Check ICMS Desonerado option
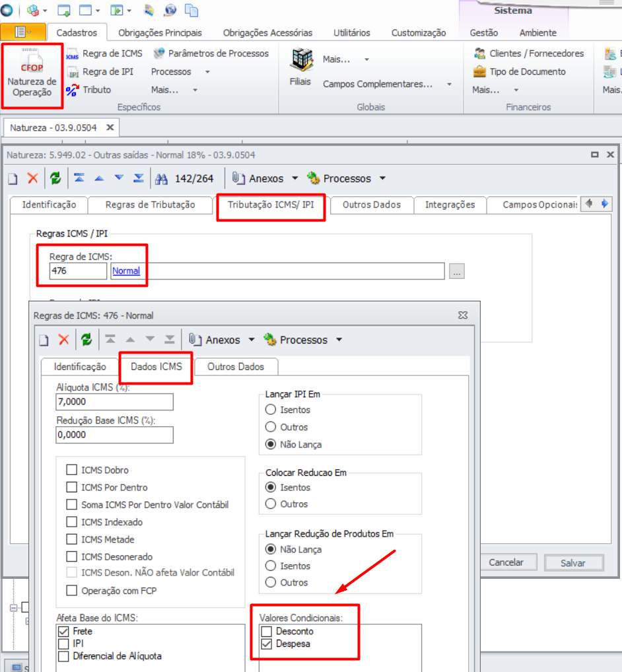This screenshot has height=672, width=622. click(71, 557)
